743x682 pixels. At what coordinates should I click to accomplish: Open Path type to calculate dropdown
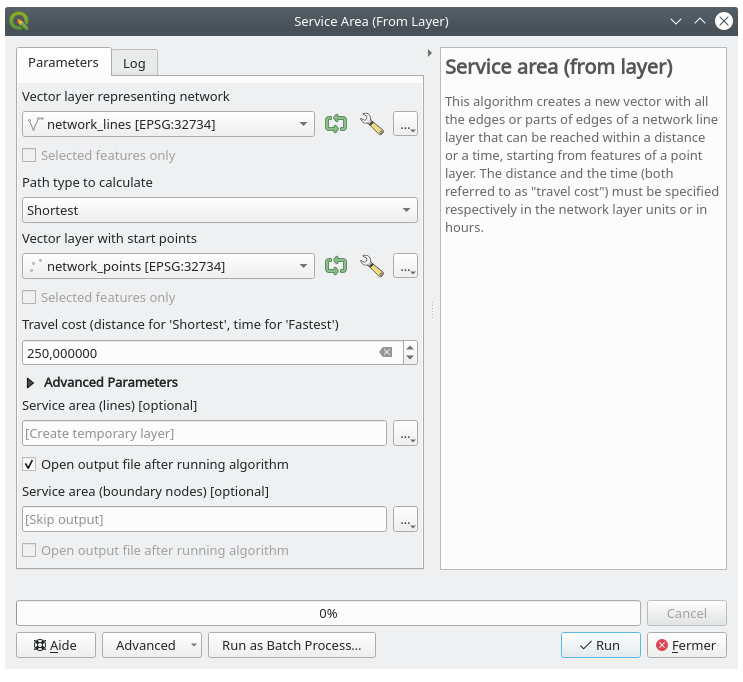[x=219, y=210]
